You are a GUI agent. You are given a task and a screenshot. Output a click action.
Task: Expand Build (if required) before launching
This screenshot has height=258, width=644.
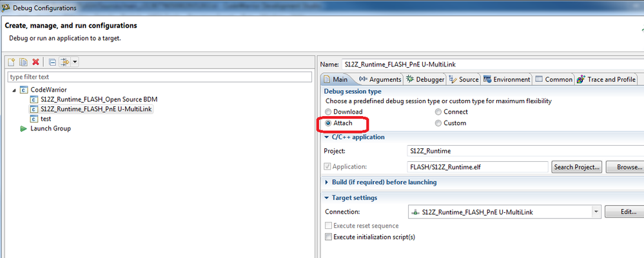[327, 182]
